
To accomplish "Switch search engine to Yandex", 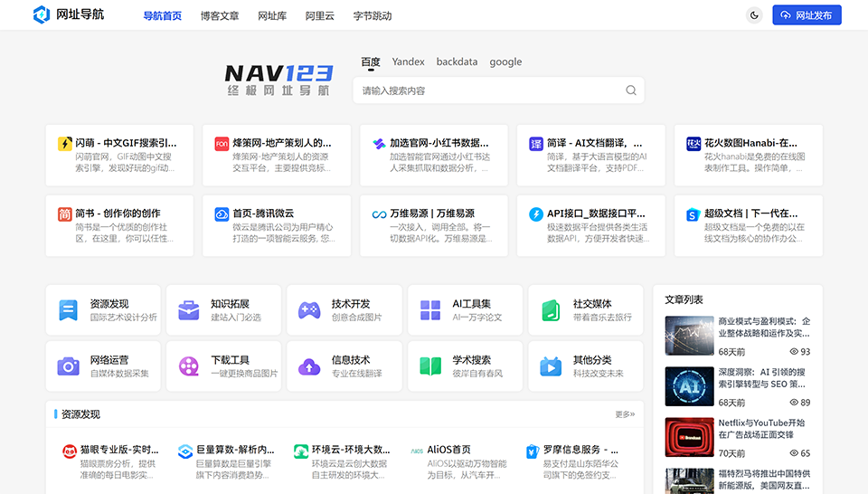I will click(x=408, y=62).
